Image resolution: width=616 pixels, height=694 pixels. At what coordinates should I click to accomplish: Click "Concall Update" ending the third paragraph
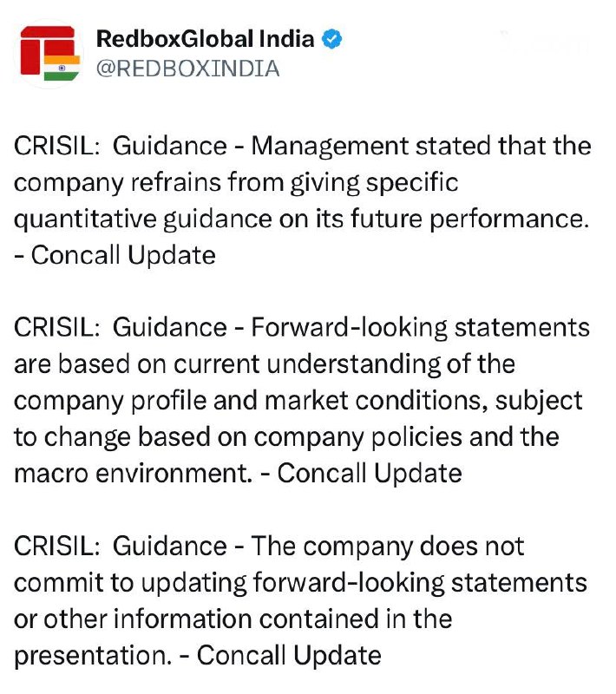[289, 656]
